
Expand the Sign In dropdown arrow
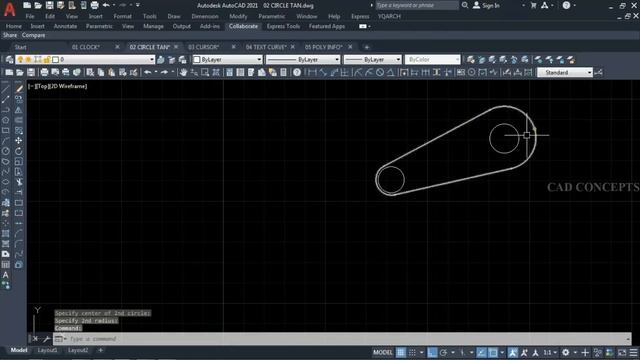click(x=523, y=5)
